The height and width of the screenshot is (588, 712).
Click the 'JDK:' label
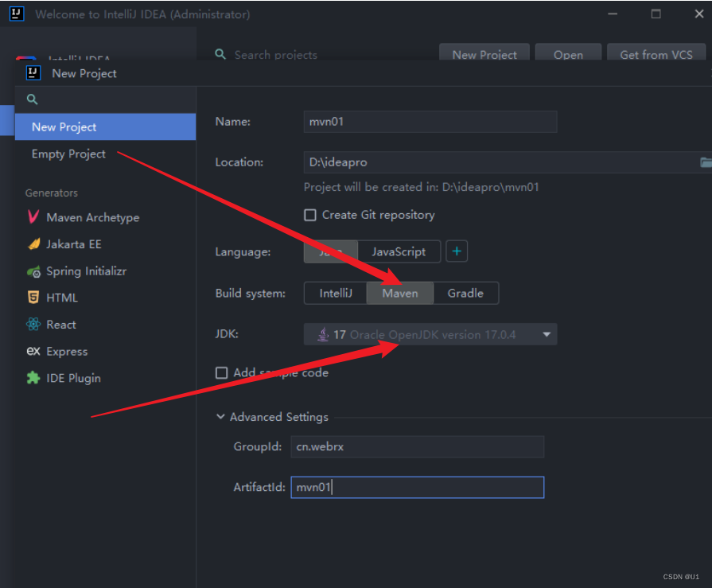[x=227, y=334]
